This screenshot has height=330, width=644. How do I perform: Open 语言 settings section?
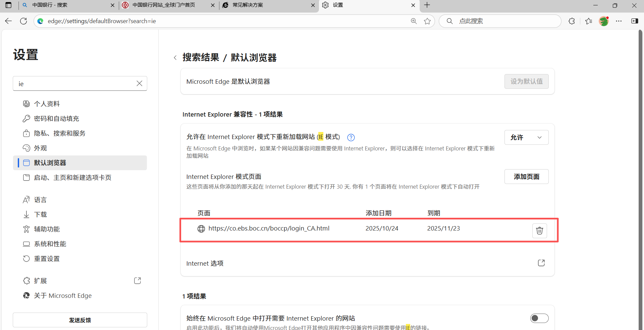coord(80,200)
